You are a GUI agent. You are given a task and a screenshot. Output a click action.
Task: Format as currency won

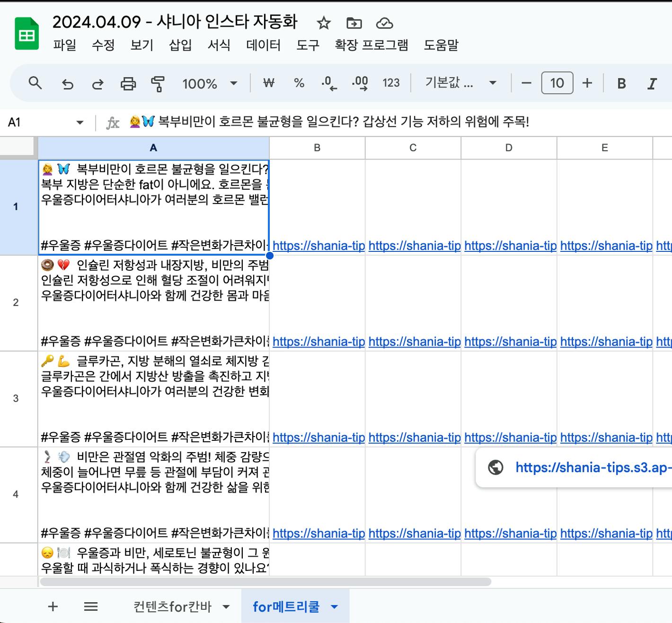pos(269,83)
